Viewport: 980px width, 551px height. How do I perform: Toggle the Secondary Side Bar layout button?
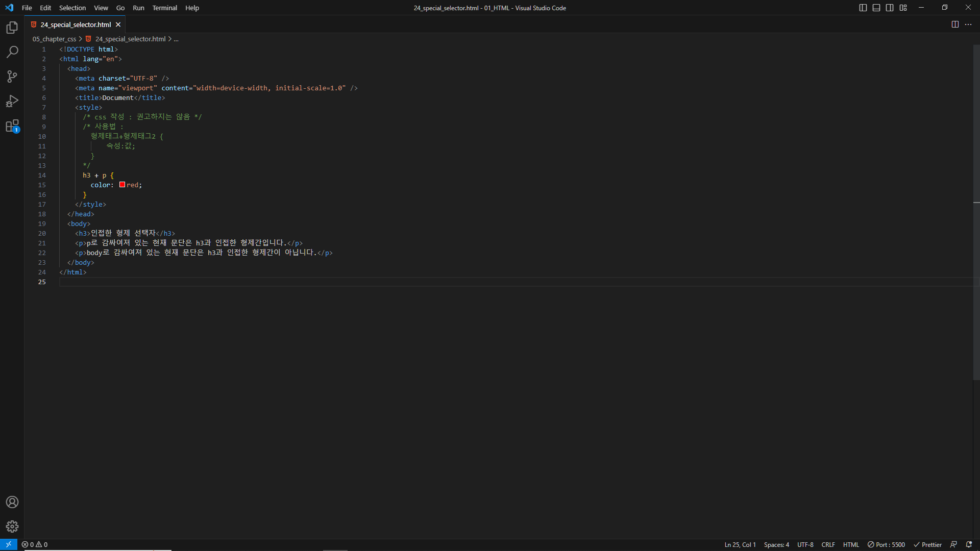890,8
